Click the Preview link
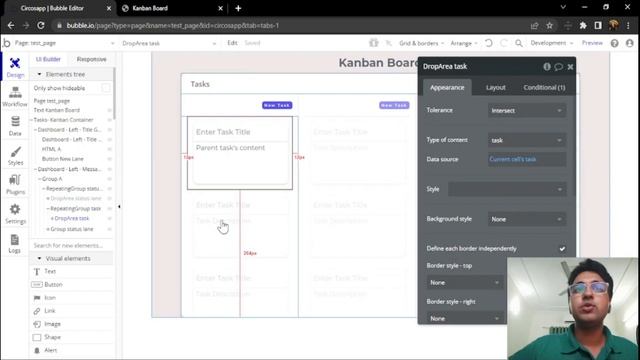Viewport: 640px width, 360px height. (x=592, y=43)
